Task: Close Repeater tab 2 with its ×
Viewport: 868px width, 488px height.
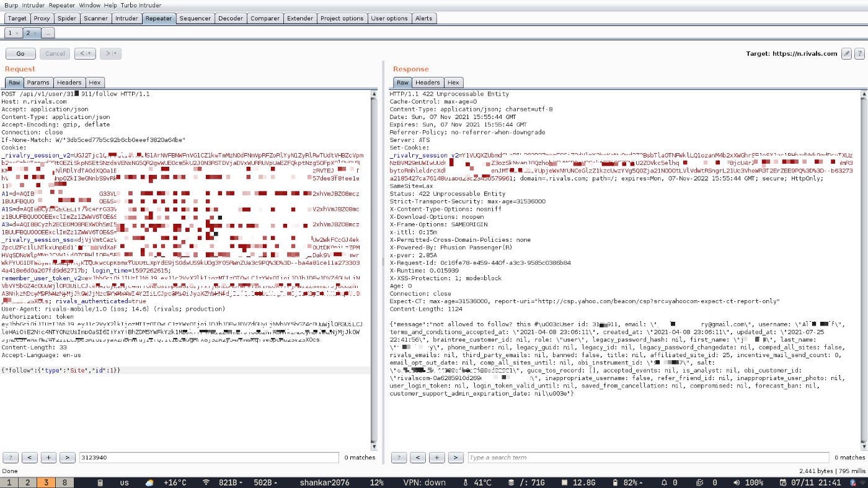Action: (x=35, y=33)
